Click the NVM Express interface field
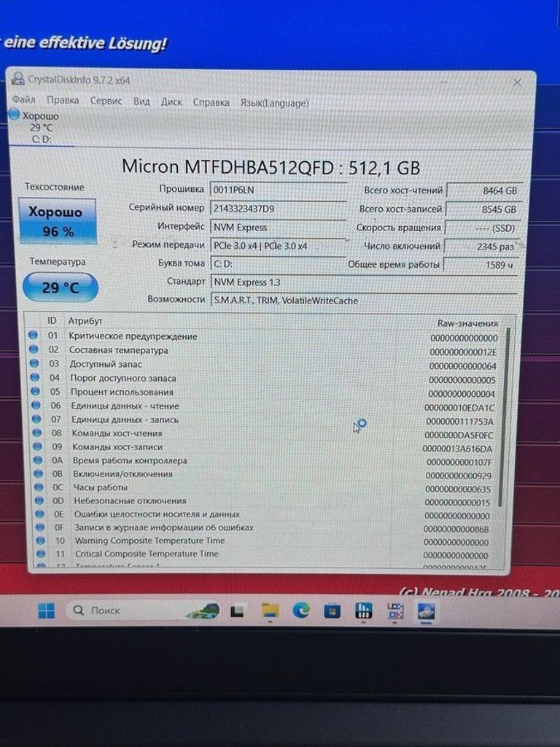This screenshot has height=747, width=560. tap(278, 228)
